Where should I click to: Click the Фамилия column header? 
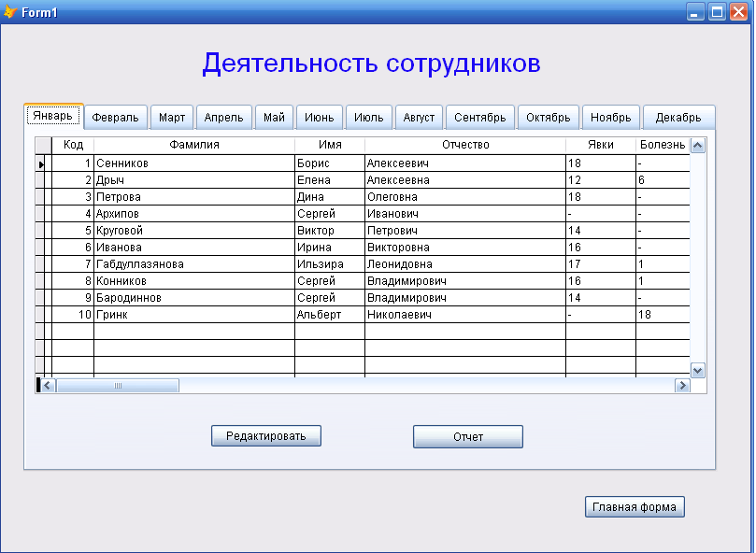point(194,145)
